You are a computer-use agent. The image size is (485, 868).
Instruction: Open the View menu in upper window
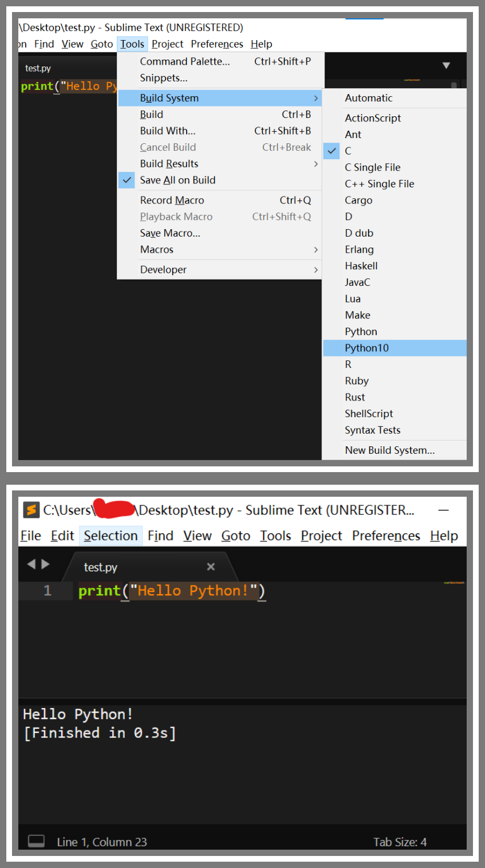pyautogui.click(x=73, y=44)
